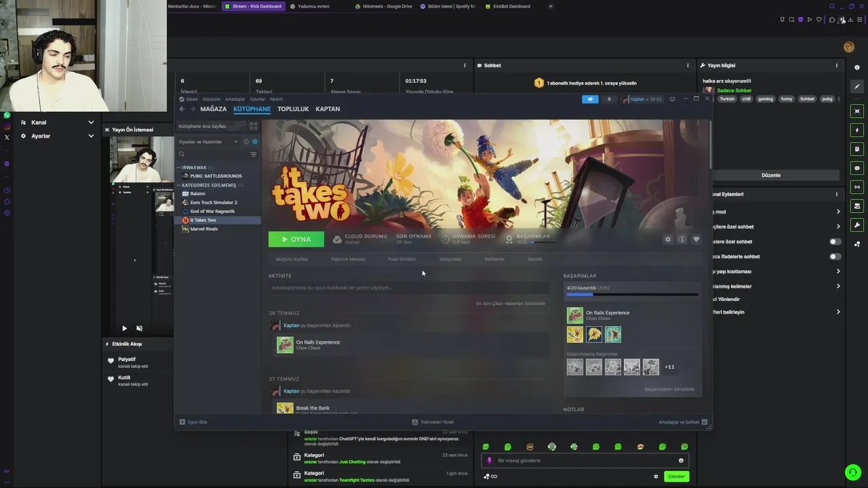
Task: Toggle ready-to-play filter icon in library
Action: click(x=255, y=142)
